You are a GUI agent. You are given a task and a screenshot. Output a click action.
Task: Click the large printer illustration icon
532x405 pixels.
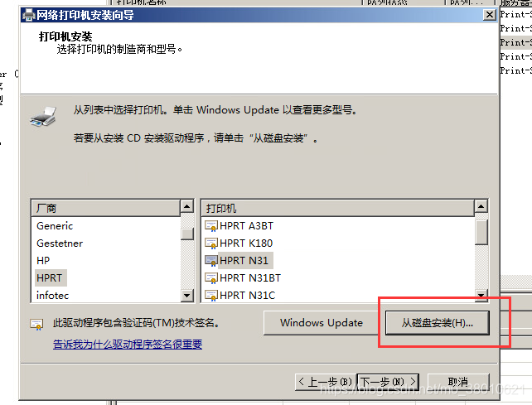43,116
